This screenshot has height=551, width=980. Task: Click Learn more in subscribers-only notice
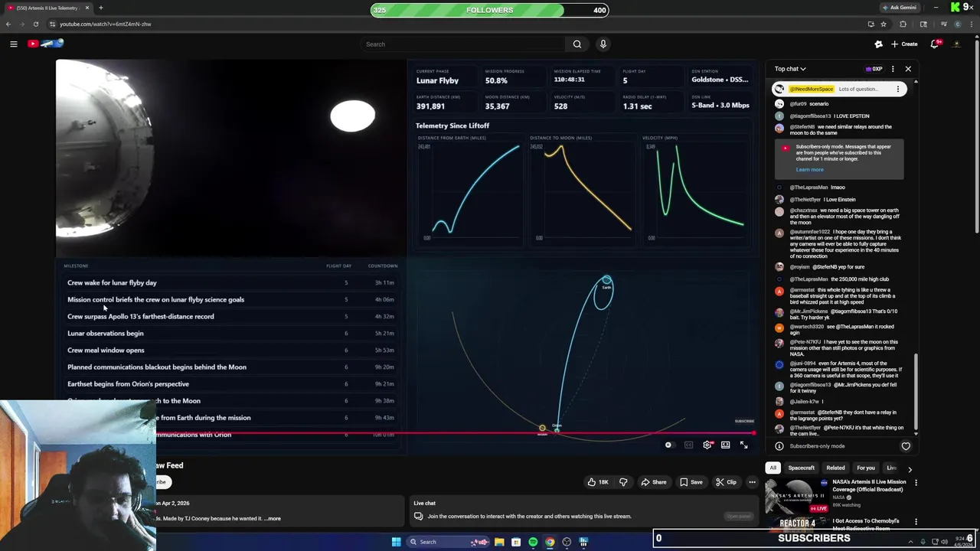click(809, 170)
